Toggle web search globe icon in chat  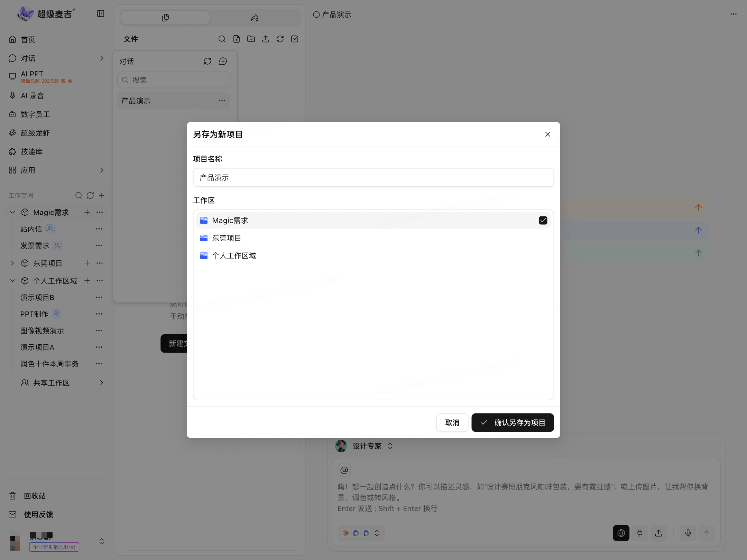621,533
